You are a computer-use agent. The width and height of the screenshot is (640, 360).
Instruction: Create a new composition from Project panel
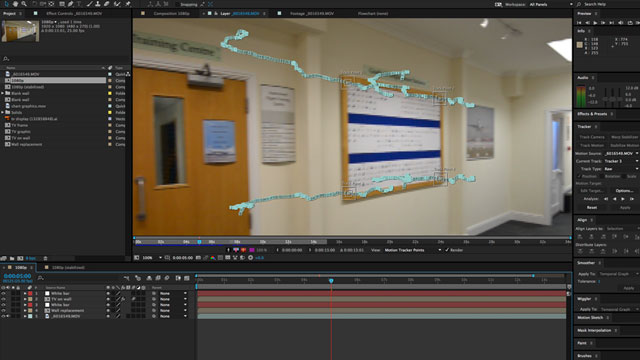(x=20, y=258)
